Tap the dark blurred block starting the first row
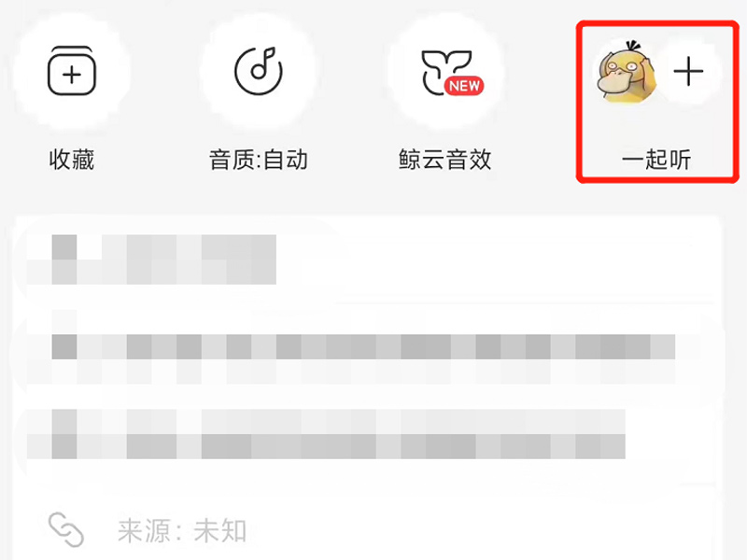This screenshot has height=560, width=747. (x=64, y=247)
